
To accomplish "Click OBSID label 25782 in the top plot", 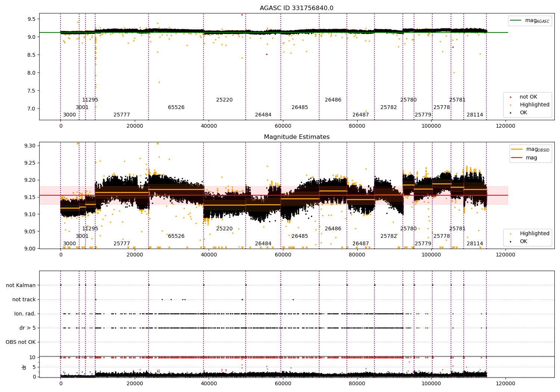I will point(389,108).
